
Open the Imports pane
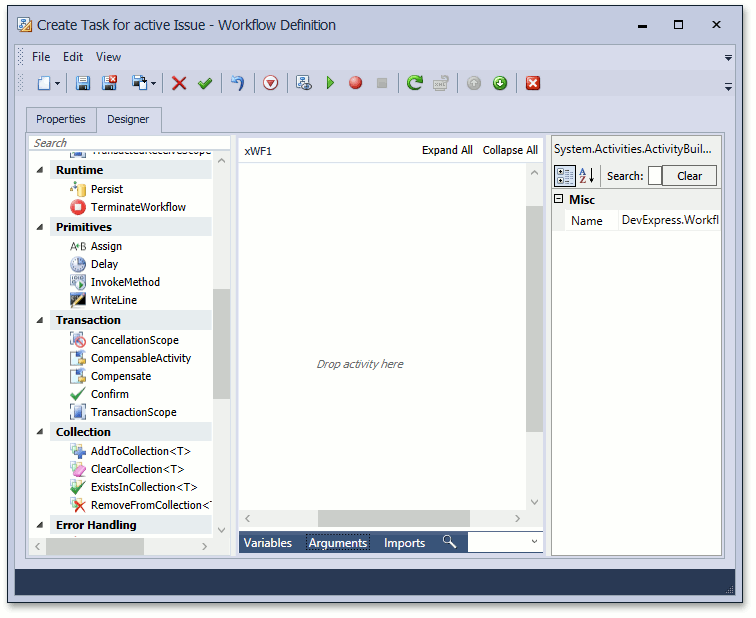pos(405,543)
